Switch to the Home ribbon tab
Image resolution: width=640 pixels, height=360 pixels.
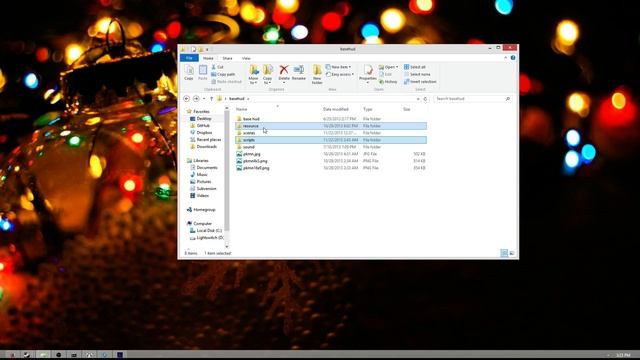(208, 58)
